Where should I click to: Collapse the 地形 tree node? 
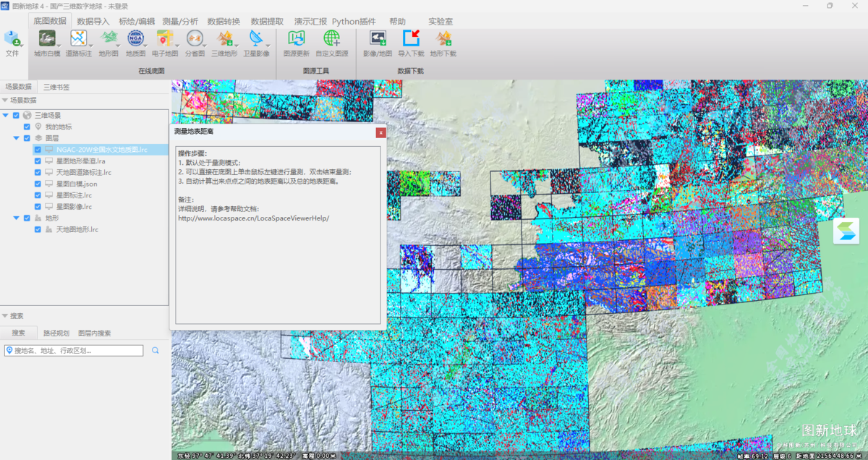[17, 218]
